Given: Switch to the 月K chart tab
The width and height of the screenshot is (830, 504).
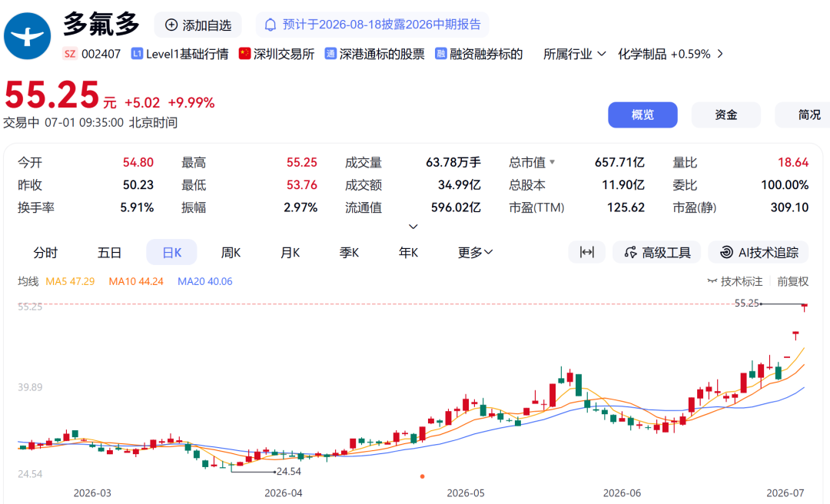Looking at the screenshot, I should coord(290,253).
